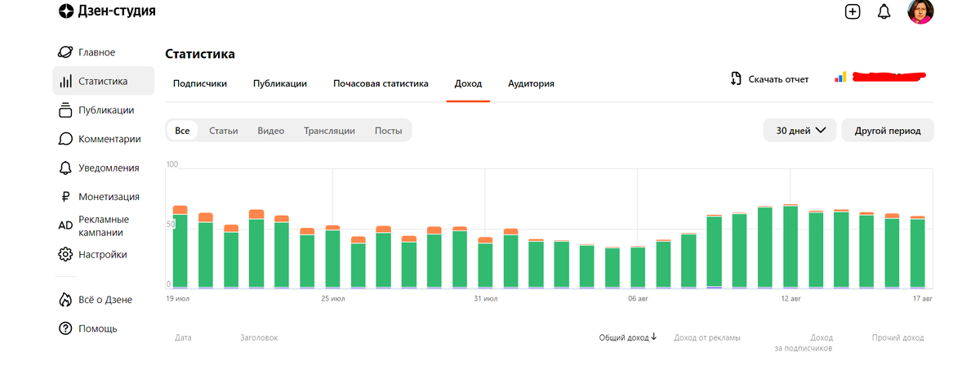Click the download report file icon
Screen dimensions: 980x375
pos(736,79)
